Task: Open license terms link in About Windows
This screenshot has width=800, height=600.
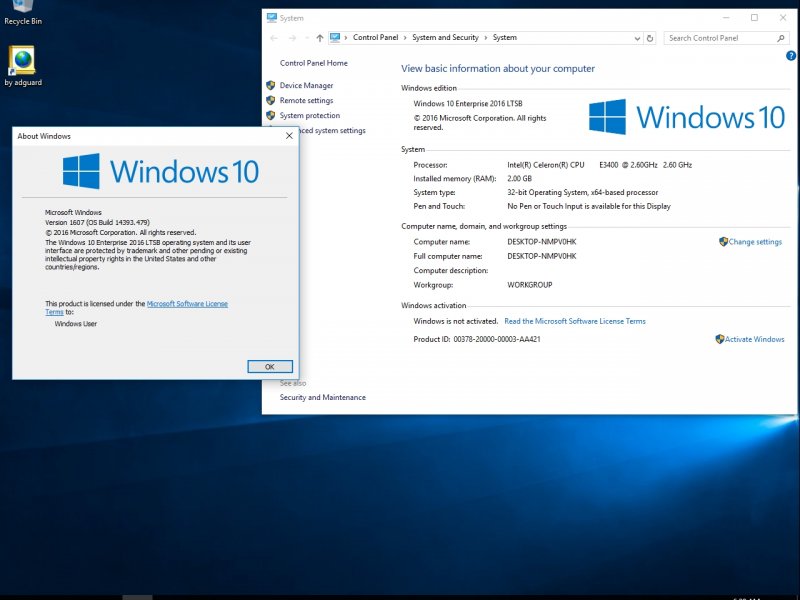Action: pos(187,304)
